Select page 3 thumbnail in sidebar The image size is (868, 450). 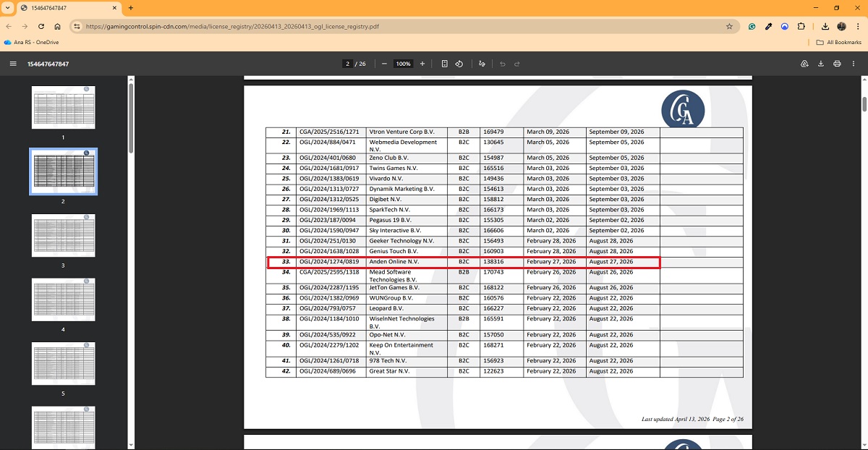(63, 236)
